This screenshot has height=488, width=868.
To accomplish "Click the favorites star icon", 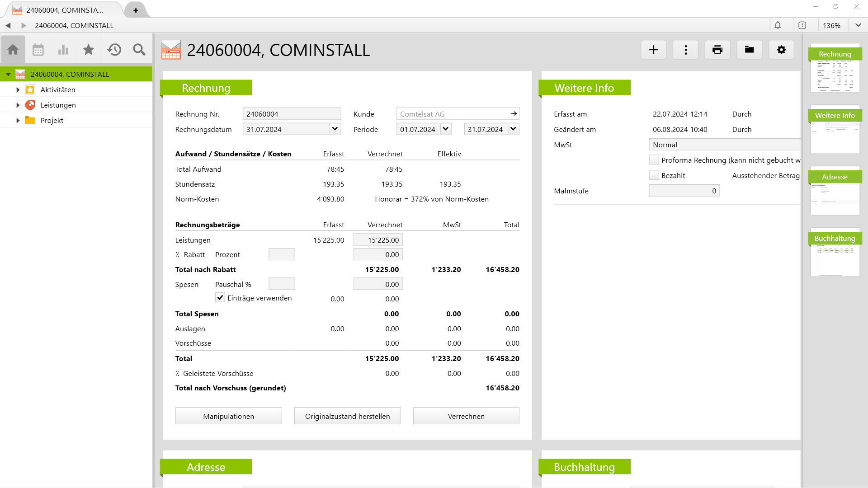I will [x=89, y=50].
